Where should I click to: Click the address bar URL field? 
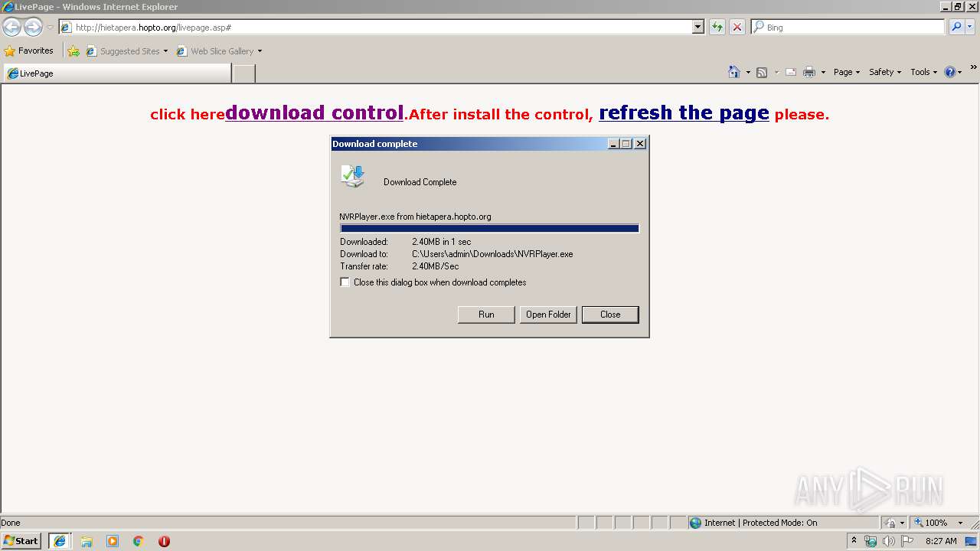pyautogui.click(x=375, y=27)
